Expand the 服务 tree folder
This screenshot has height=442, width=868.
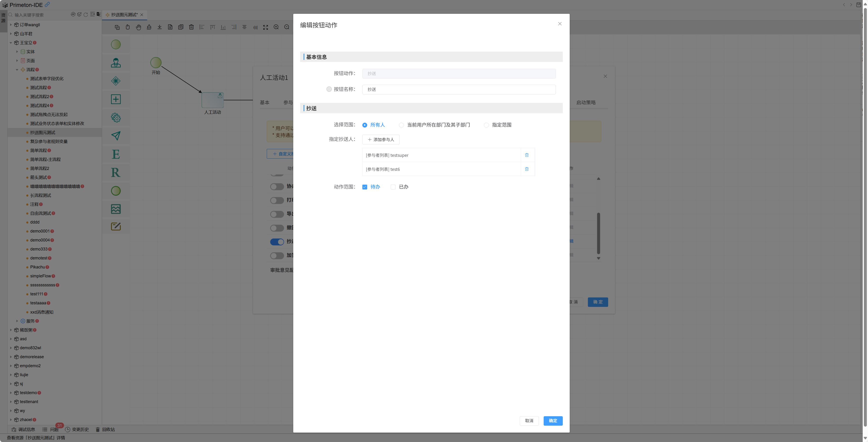(17, 321)
